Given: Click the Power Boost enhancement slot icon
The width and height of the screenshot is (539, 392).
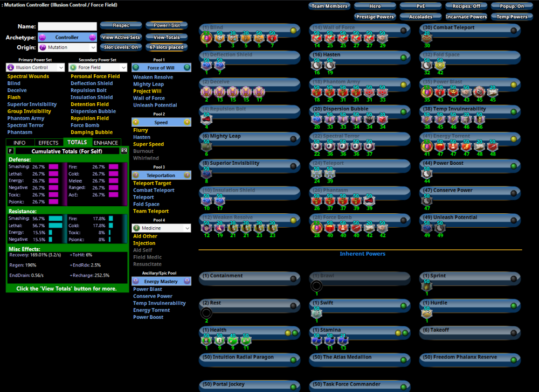Looking at the screenshot, I should coord(426,173).
